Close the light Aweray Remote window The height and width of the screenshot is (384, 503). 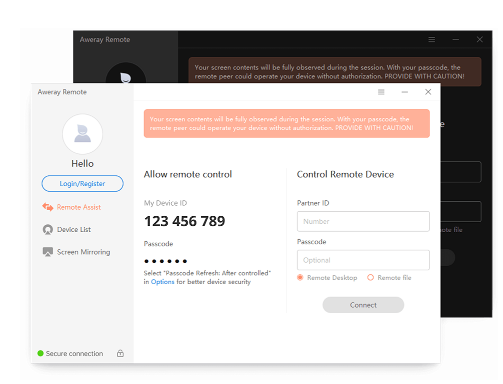[x=428, y=92]
